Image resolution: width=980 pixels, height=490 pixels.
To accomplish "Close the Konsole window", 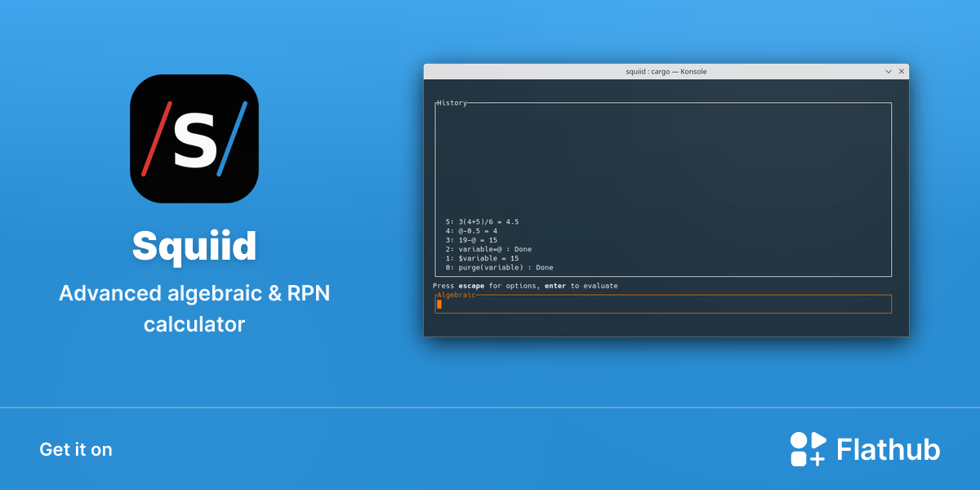I will (902, 72).
